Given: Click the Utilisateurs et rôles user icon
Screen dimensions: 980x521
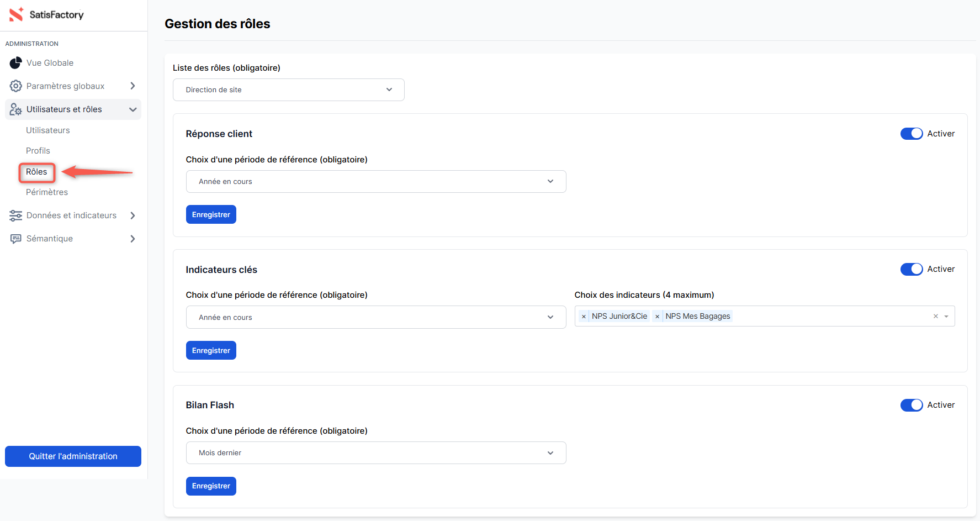Looking at the screenshot, I should 16,109.
